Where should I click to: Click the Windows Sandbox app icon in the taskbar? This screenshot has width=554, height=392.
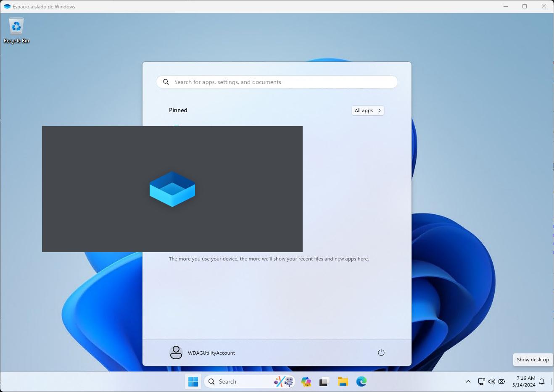(323, 381)
